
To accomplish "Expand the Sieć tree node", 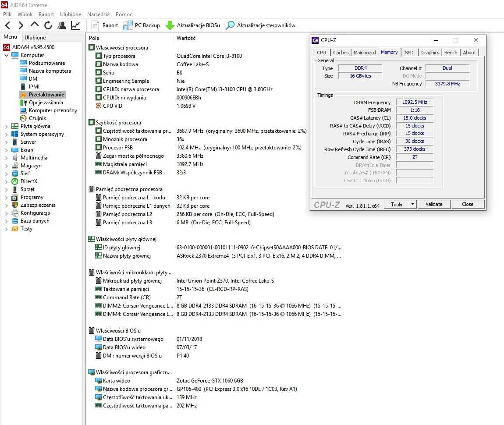I will pyautogui.click(x=6, y=174).
